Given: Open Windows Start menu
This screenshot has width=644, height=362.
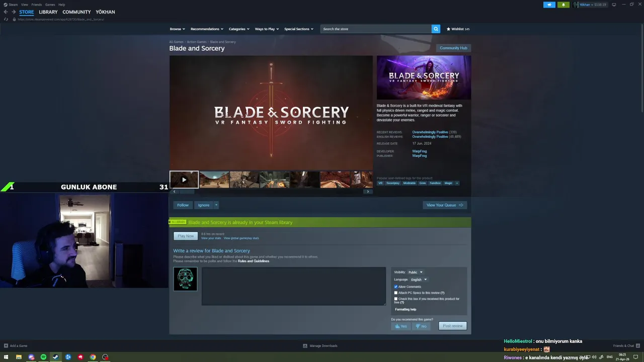Looking at the screenshot, I should (x=6, y=357).
